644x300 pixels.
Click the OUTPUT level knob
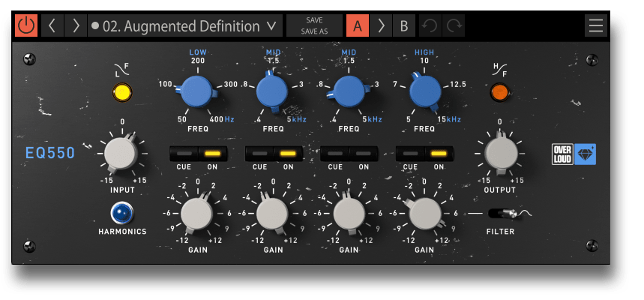click(501, 153)
